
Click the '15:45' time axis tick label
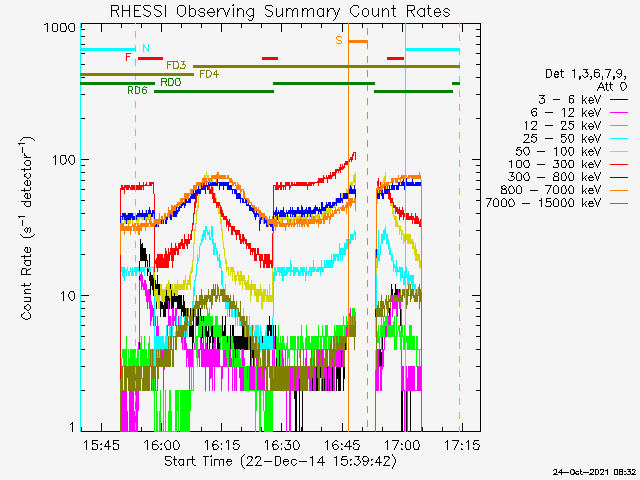(101, 445)
